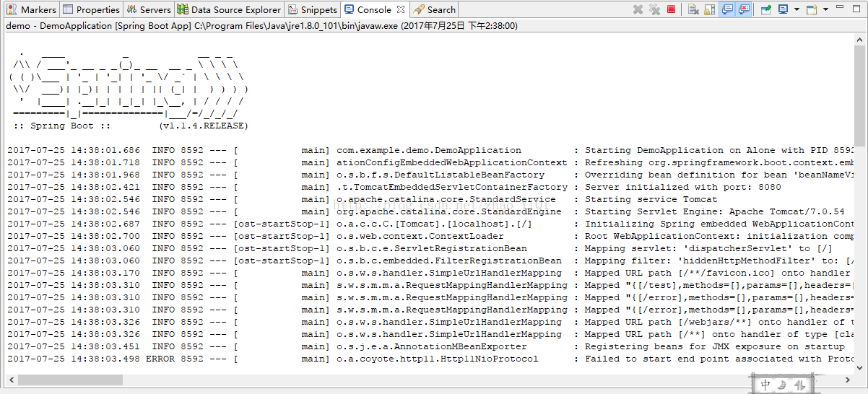Click the Remove Launch gray X icon
868x394 pixels.
pos(638,9)
